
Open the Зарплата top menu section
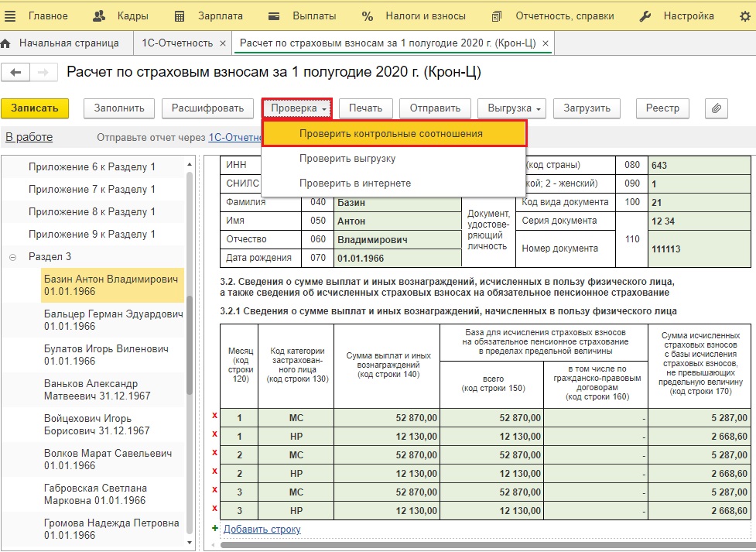click(208, 16)
